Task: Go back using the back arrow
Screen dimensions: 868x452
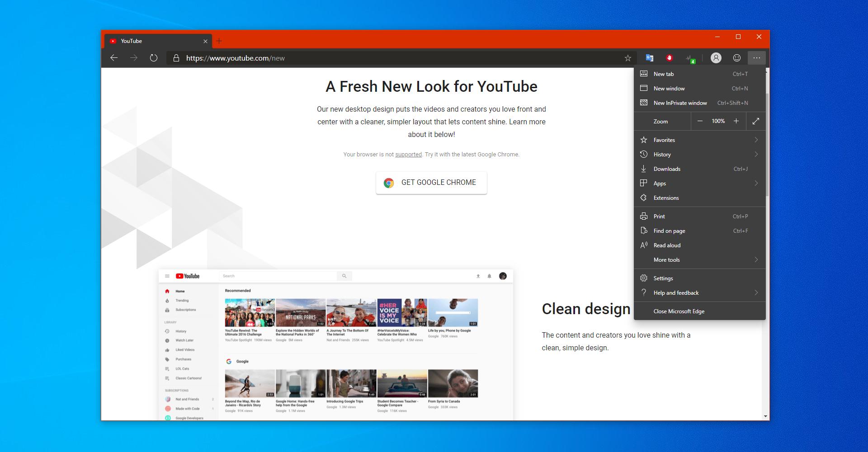Action: [114, 58]
